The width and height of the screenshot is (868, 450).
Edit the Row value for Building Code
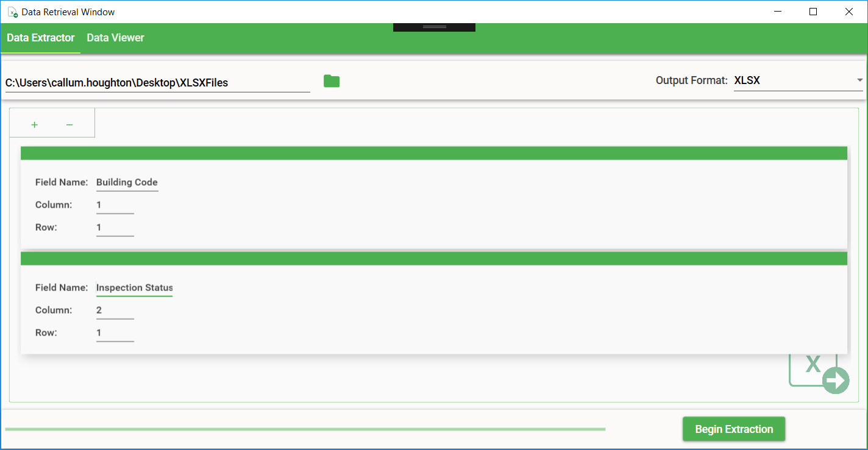115,228
